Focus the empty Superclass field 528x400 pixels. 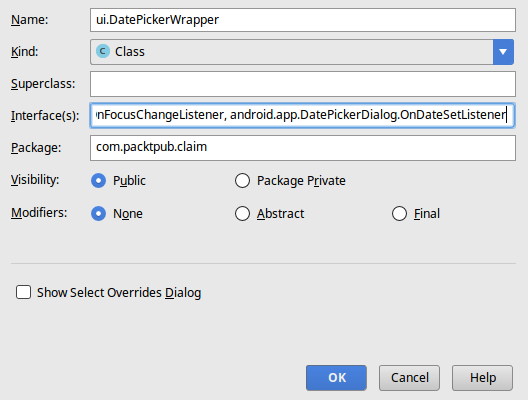tap(303, 84)
